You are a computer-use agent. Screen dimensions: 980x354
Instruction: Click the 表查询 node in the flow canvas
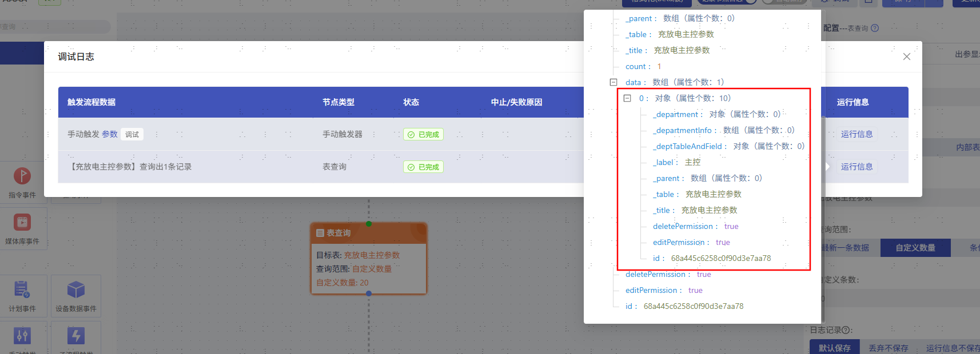point(369,259)
